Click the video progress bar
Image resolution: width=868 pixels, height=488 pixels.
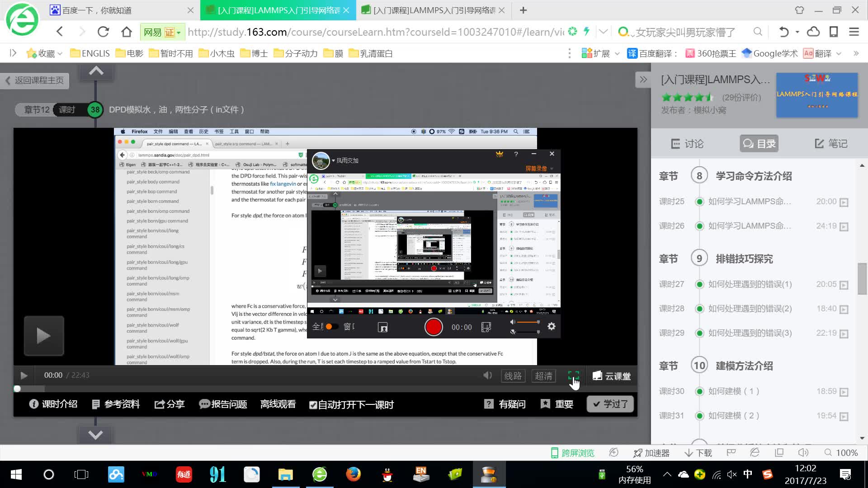(316, 389)
